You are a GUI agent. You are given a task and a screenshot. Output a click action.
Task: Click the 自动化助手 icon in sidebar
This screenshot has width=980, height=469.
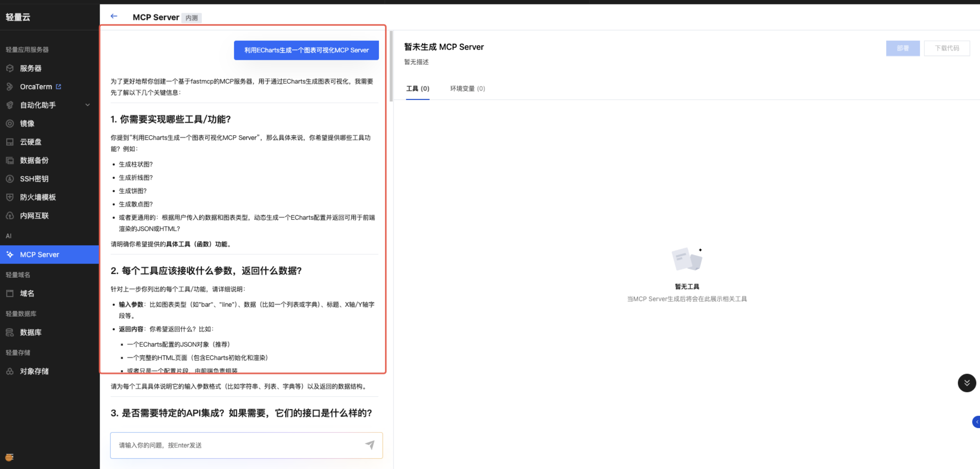point(10,105)
